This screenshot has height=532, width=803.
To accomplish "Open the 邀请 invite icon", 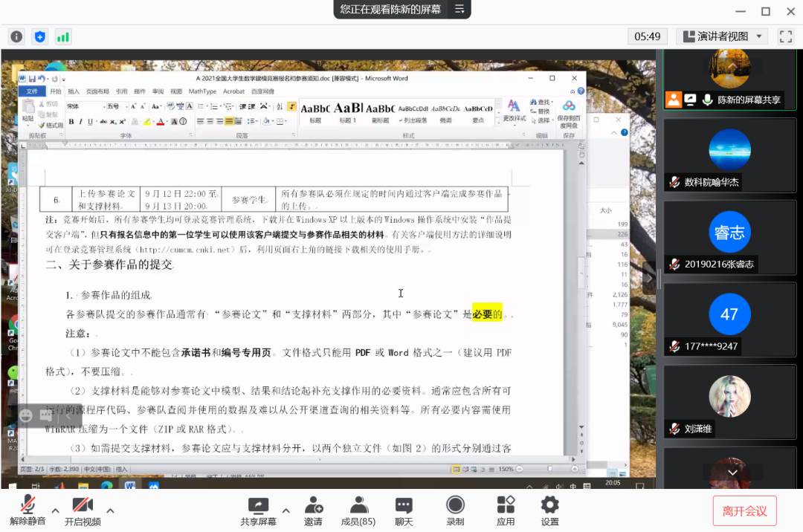I will tap(313, 510).
